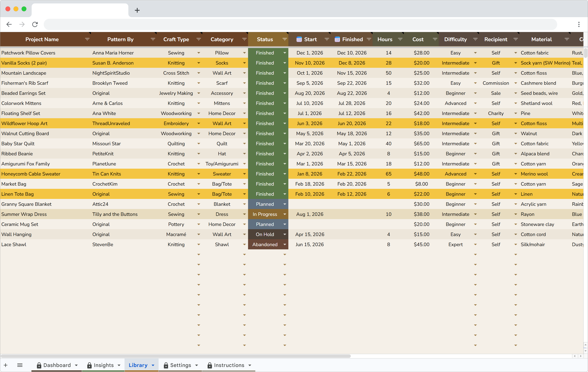Go to the Instructions tab
The image size is (588, 372).
(x=229, y=365)
